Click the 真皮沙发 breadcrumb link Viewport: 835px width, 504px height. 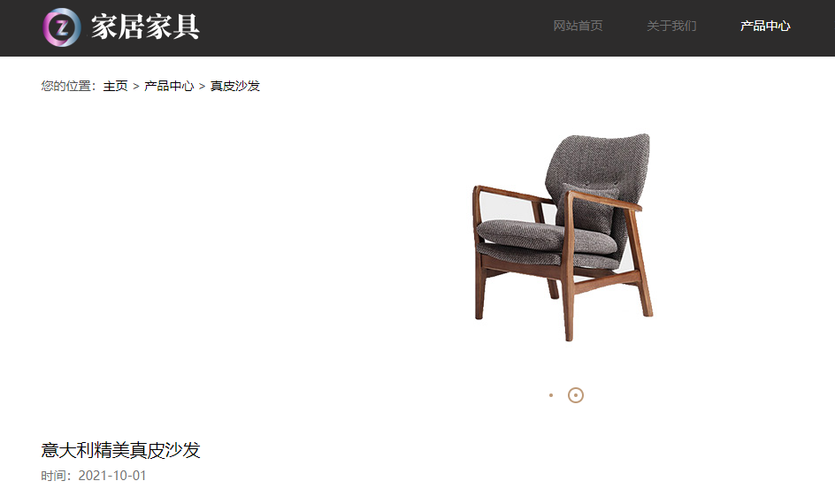[235, 86]
